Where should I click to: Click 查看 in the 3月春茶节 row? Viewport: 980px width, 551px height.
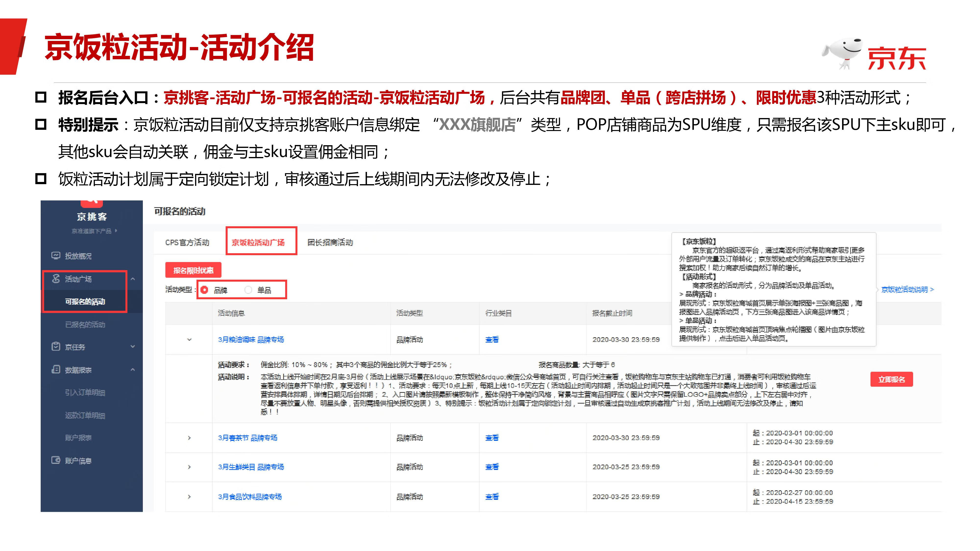[492, 438]
